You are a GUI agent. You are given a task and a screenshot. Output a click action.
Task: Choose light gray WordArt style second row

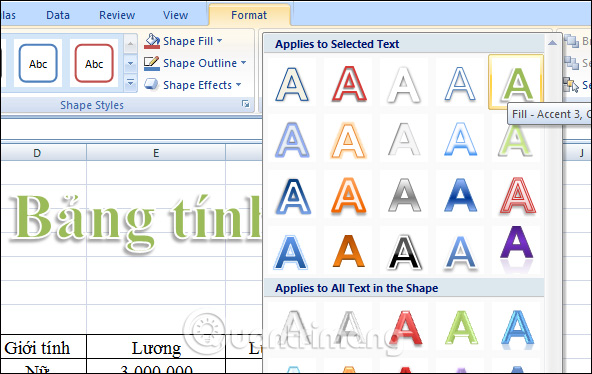point(404,140)
